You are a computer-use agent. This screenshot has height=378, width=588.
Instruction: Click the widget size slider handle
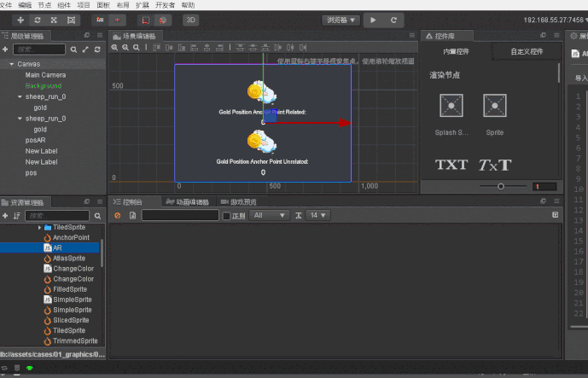501,186
